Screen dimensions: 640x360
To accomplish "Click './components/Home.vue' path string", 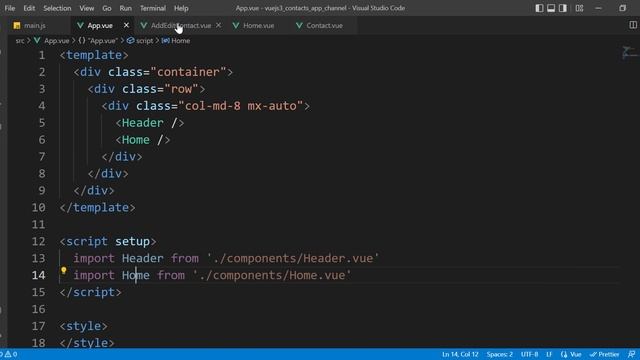I will (x=272, y=275).
